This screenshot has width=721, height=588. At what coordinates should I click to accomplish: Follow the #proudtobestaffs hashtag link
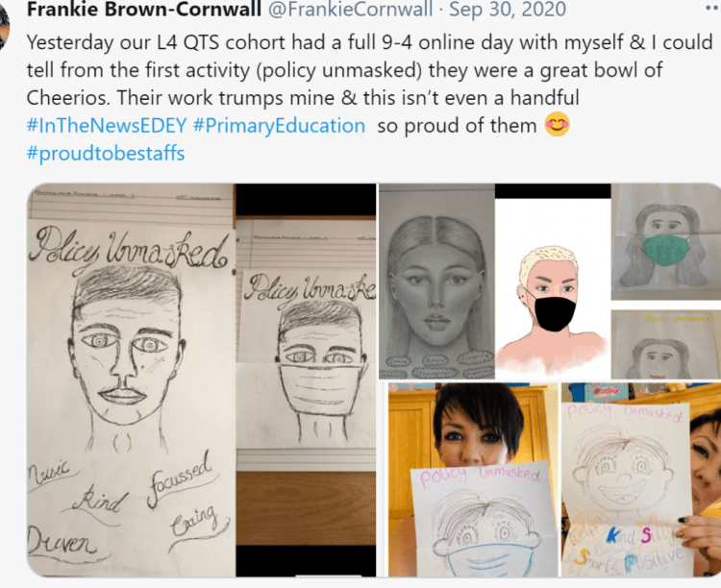pyautogui.click(x=106, y=153)
